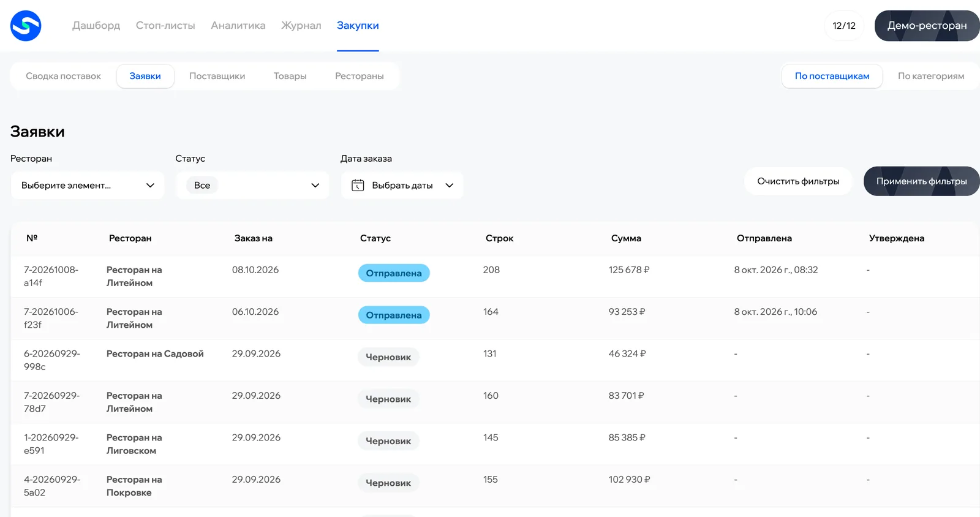Click Ресторан на Лиговском cell
This screenshot has height=517, width=980.
[x=134, y=444]
